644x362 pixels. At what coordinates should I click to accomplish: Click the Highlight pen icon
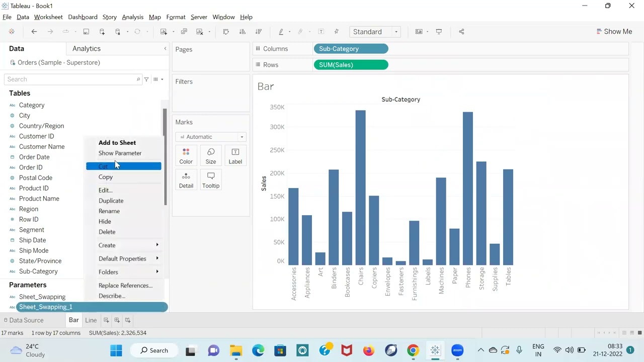coord(281,32)
